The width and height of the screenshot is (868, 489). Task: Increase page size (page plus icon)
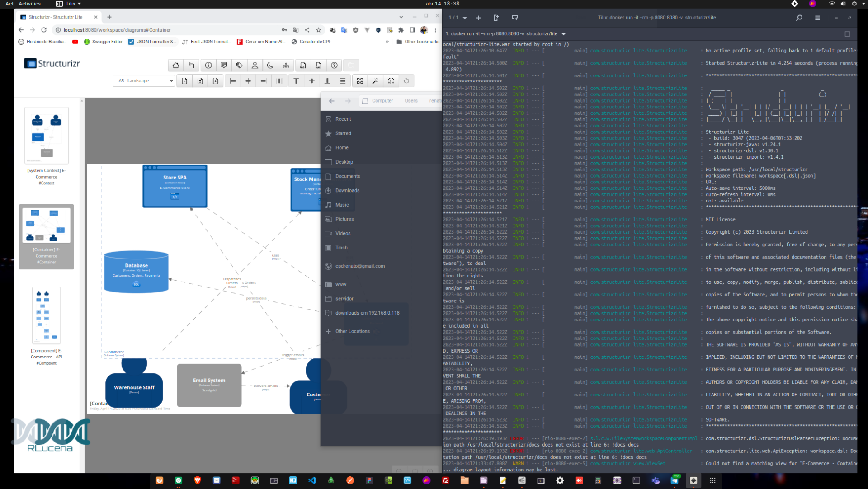[x=216, y=81]
